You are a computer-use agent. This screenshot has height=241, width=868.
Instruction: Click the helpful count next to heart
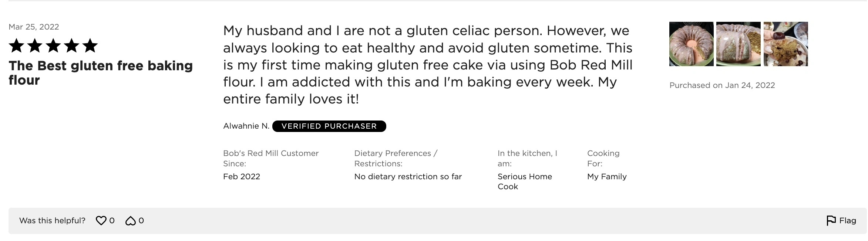coord(112,221)
